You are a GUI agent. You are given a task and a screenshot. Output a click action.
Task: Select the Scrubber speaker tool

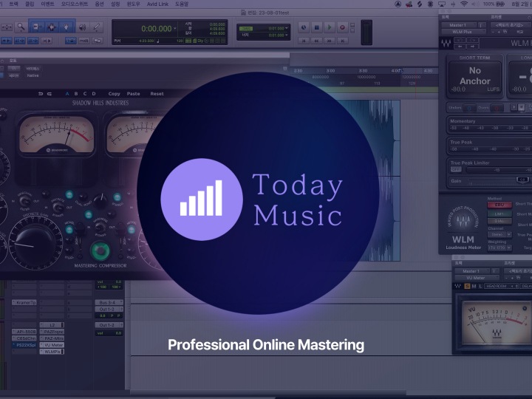82,27
